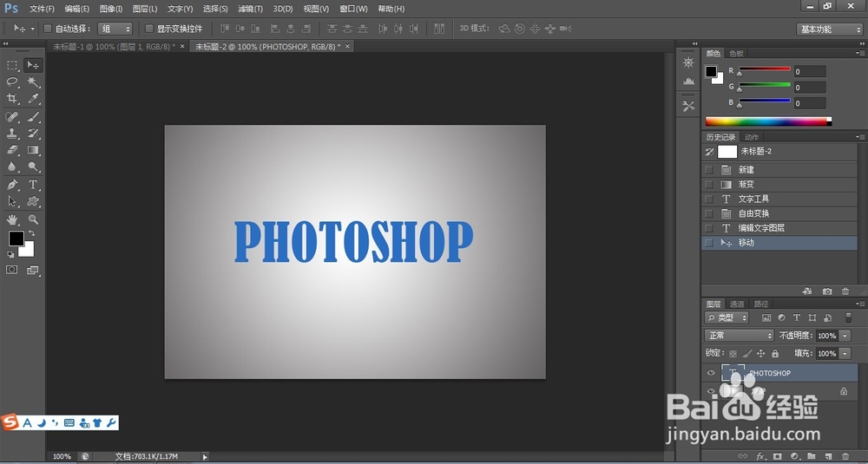Click the 未标题-2 history snapshot

click(x=779, y=152)
